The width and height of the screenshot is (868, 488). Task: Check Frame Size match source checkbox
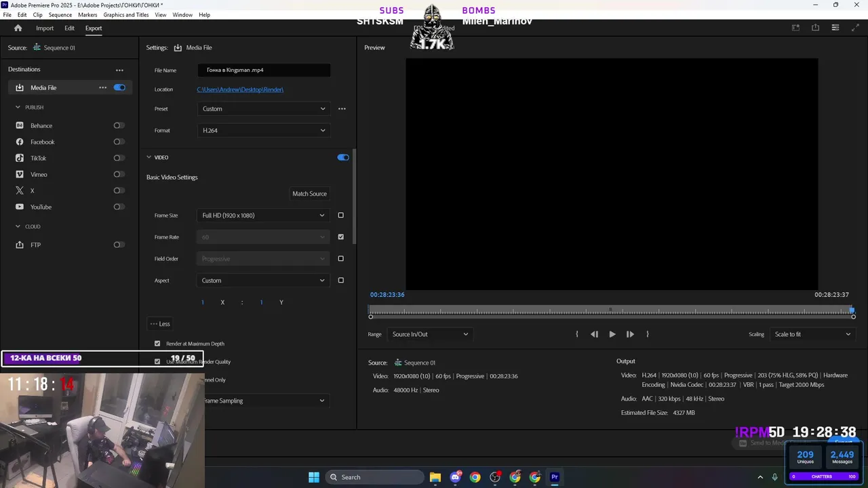[x=340, y=216]
